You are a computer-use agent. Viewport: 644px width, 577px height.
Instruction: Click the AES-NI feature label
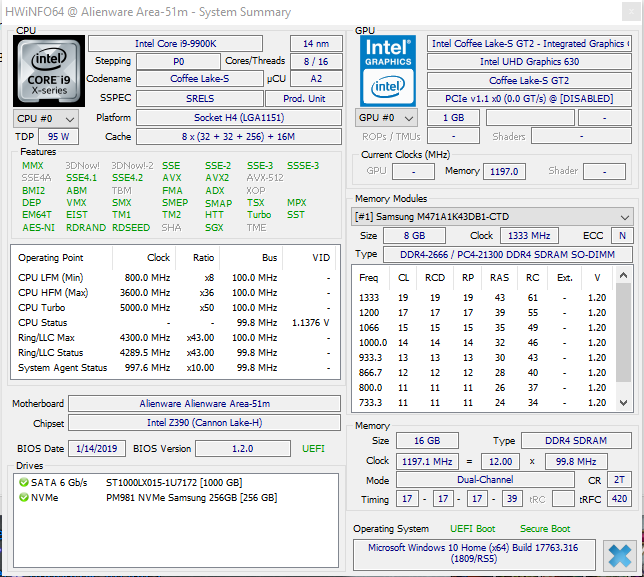38,228
